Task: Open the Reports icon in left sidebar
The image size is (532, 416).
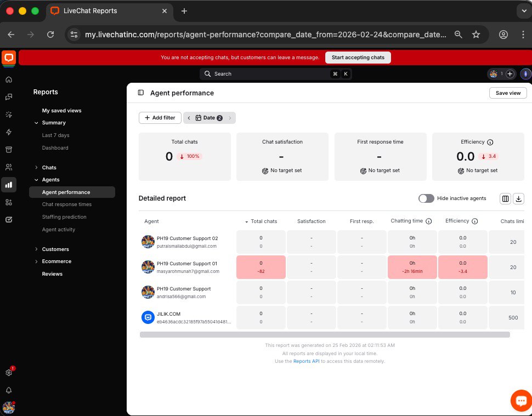Action: (9, 185)
